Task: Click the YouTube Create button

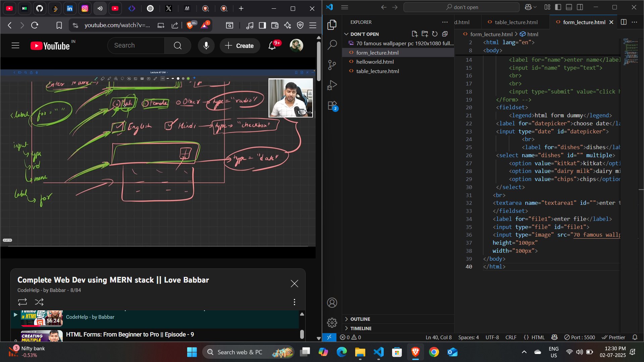Action: coord(239,46)
